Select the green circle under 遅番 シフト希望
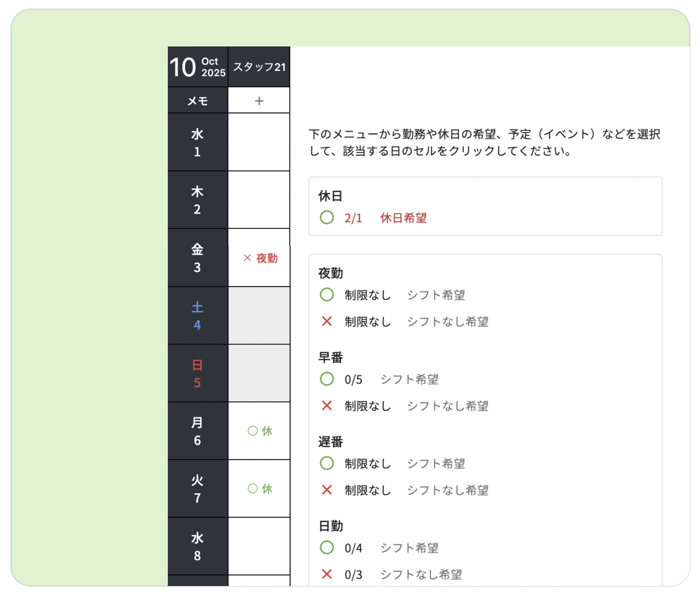This screenshot has width=700, height=596. point(326,463)
